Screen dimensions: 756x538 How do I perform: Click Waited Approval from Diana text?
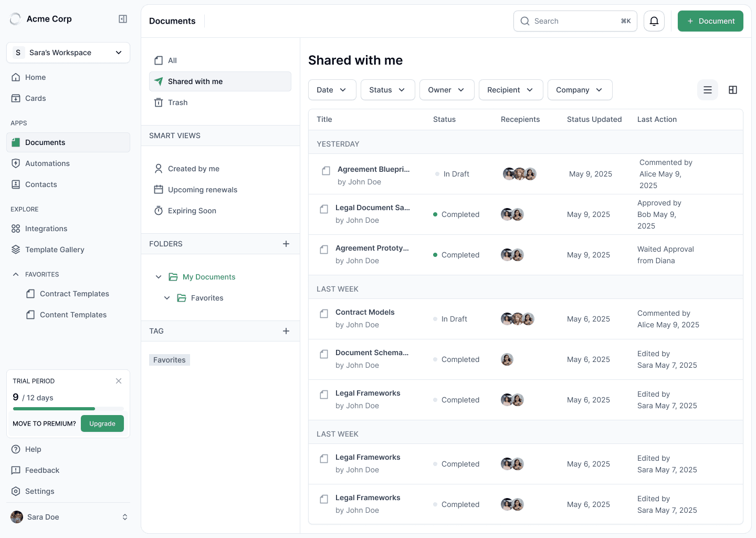(666, 255)
